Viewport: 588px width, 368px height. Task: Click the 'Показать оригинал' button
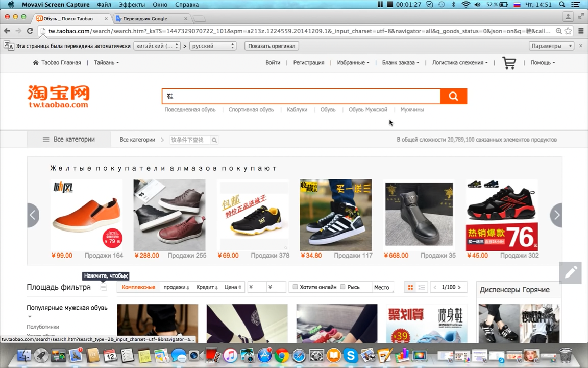(272, 46)
